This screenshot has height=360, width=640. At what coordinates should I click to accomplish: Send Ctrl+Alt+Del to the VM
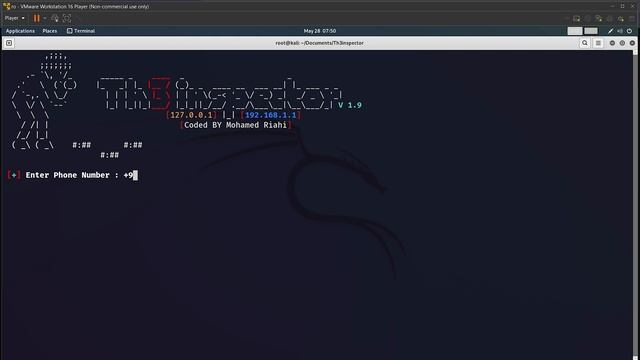pyautogui.click(x=55, y=18)
